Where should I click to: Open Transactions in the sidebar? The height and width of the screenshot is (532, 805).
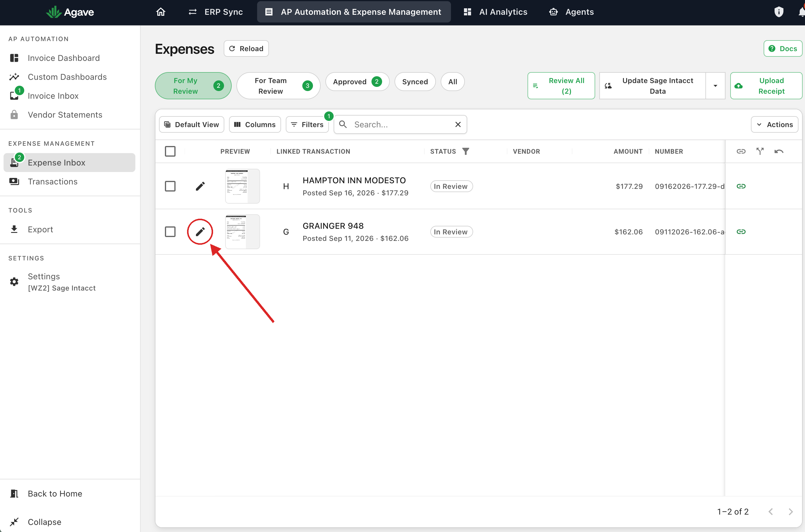point(69,181)
